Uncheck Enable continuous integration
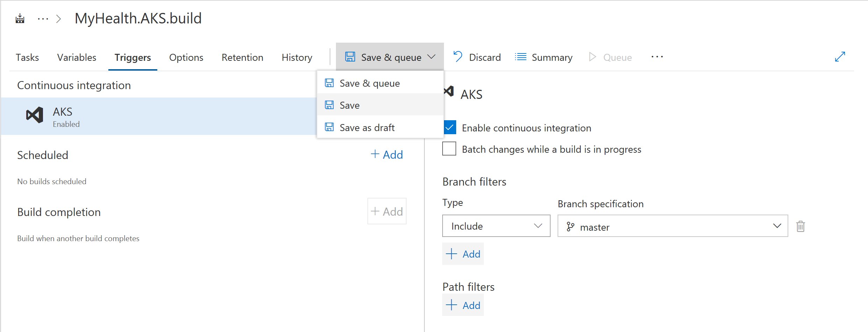The width and height of the screenshot is (868, 332). coord(450,128)
